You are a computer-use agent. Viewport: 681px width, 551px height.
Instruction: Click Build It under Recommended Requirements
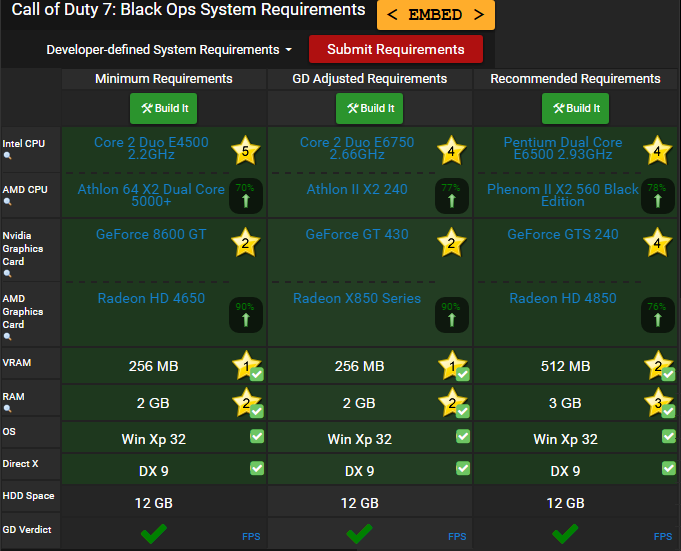click(x=575, y=108)
